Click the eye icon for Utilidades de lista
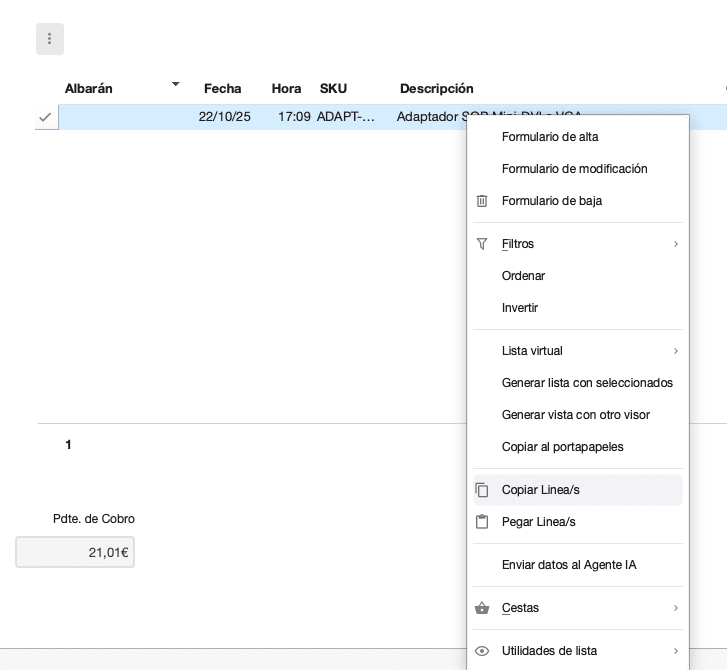Viewport: 727px width, 670px height. 482,651
